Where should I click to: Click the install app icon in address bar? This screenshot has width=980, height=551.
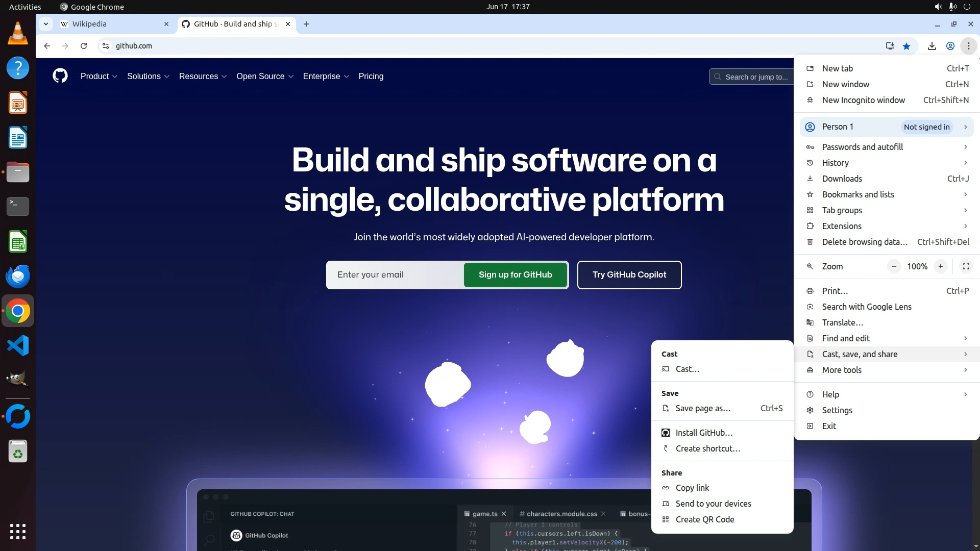coord(890,46)
